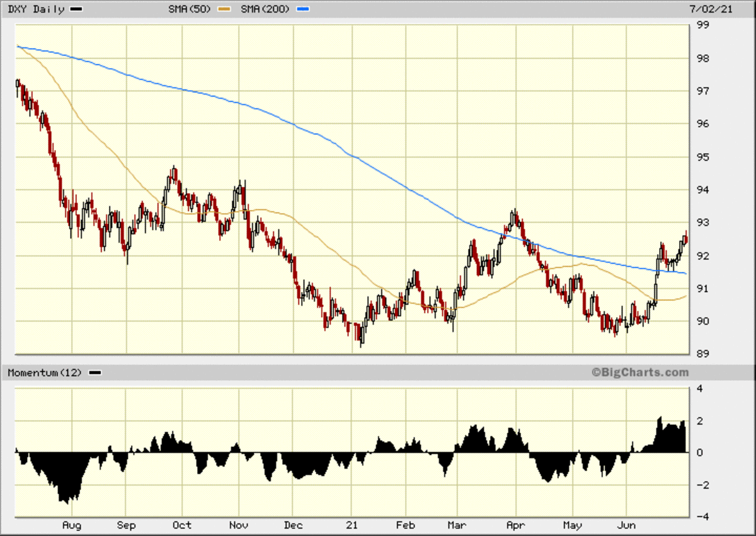Select the DXY Daily chart title
Screen dimensions: 756x536
(35, 9)
